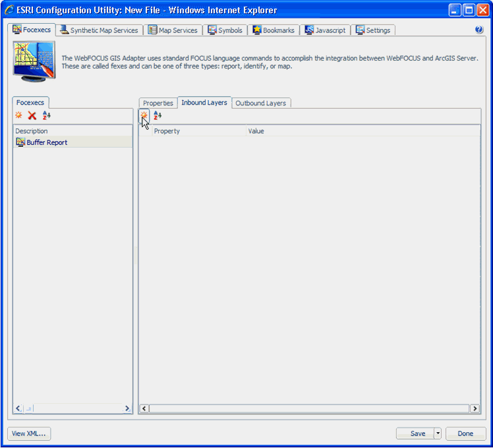Click the Buffer Report row icon
This screenshot has height=448, width=493.
pyautogui.click(x=20, y=142)
